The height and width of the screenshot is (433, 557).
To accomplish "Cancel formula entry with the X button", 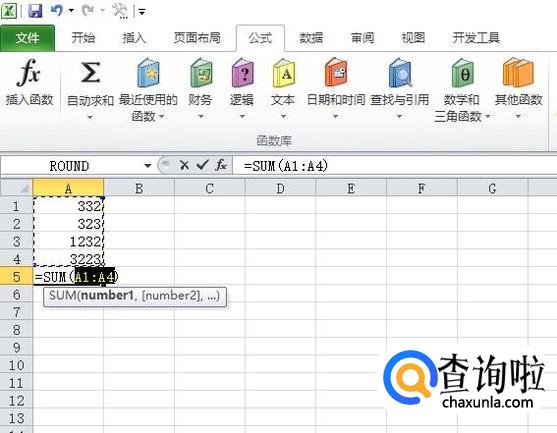I will [x=184, y=165].
